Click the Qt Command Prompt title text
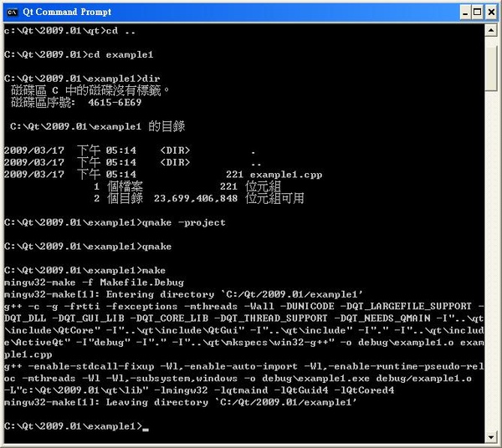This screenshot has width=502, height=448. 67,13
